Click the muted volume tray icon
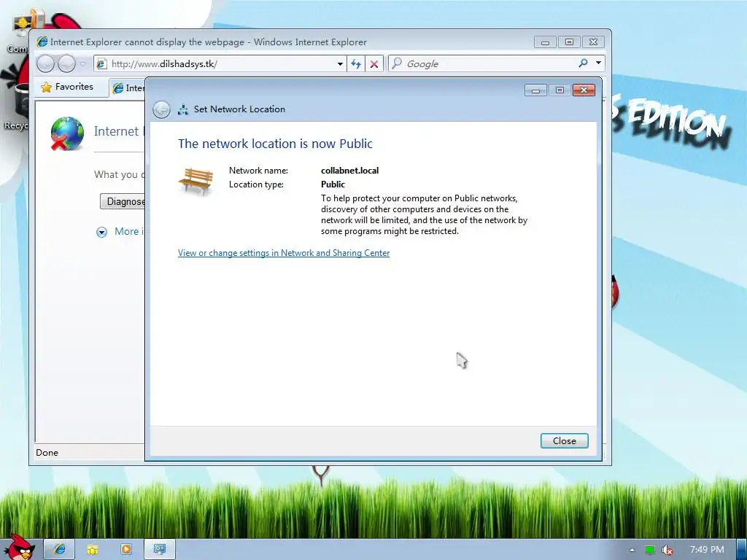This screenshot has height=560, width=747. click(x=667, y=550)
